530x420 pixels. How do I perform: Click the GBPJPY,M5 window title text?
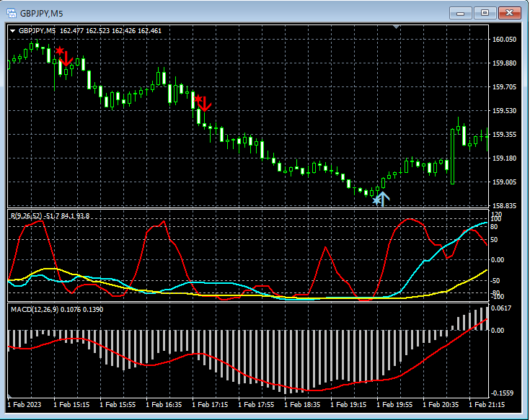click(40, 13)
